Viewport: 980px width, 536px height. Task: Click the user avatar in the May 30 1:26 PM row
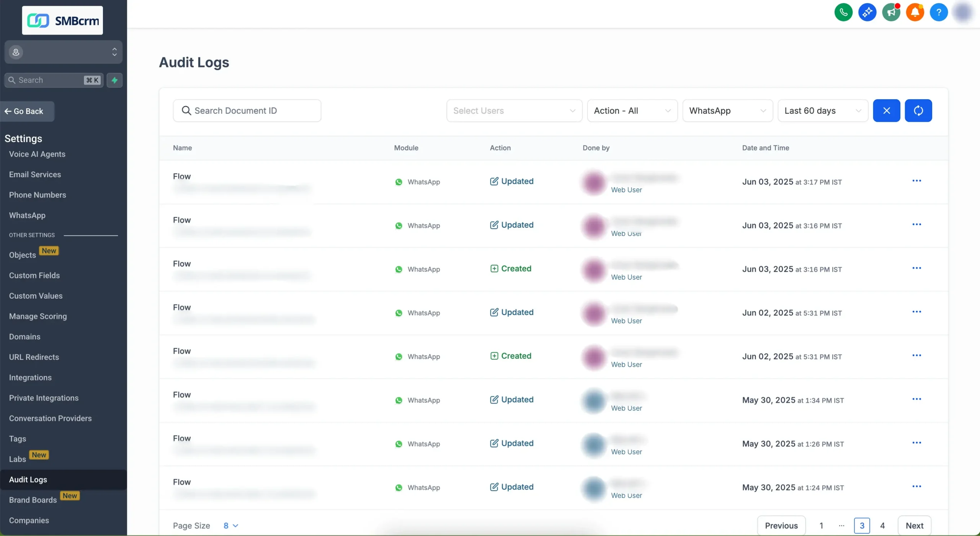(x=594, y=445)
